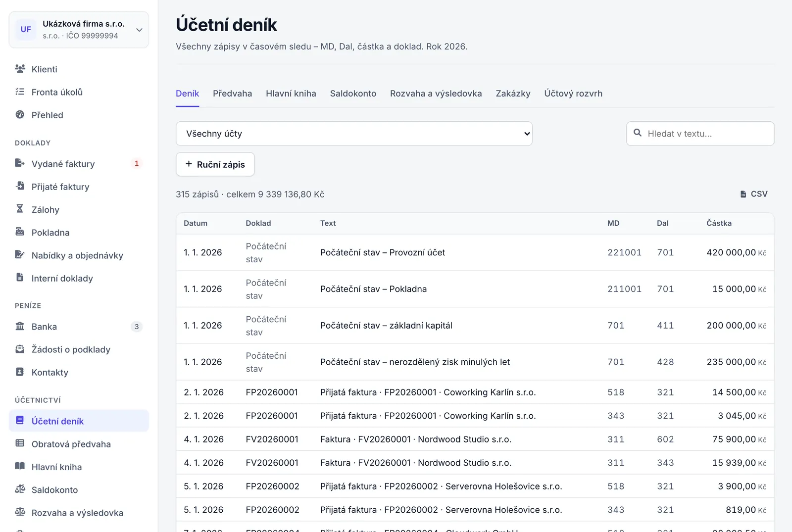Viewport: 792px width, 532px height.
Task: Click the 315 zápisů summary text
Action: [250, 194]
